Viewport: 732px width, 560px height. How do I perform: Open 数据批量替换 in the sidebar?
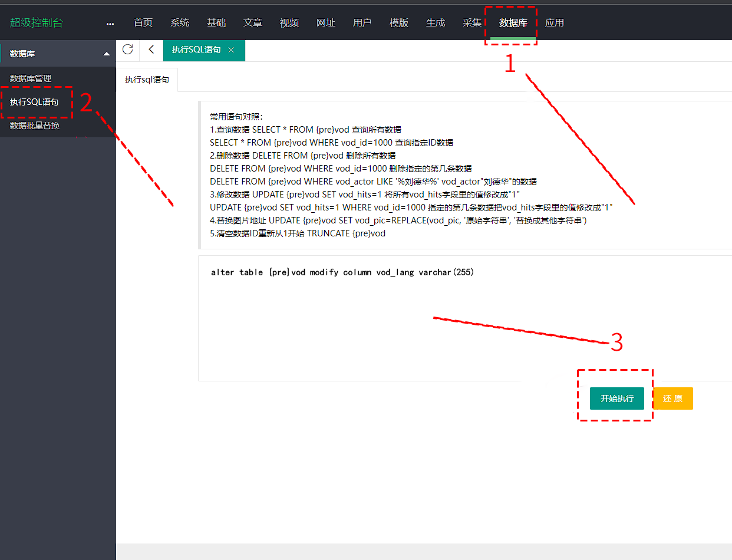pos(35,126)
